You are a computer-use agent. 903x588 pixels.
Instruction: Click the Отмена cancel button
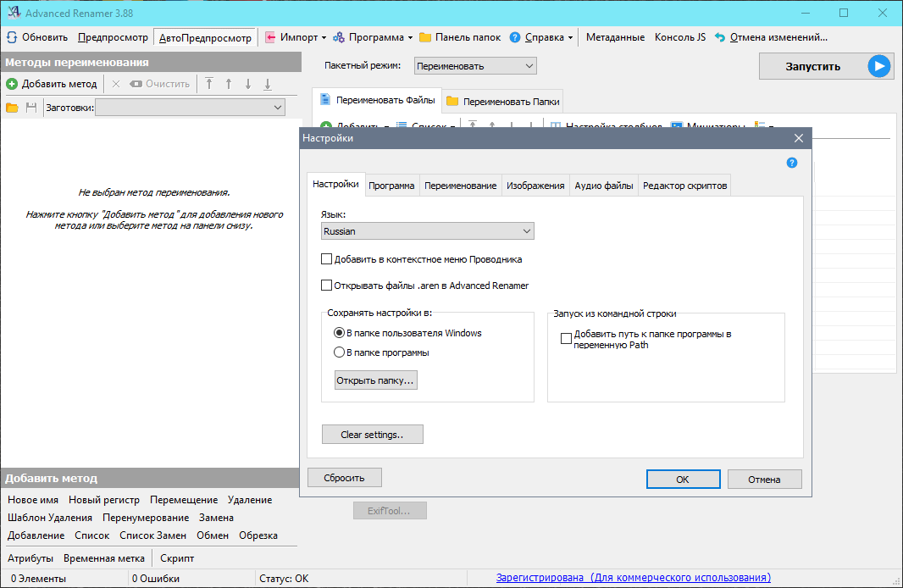pyautogui.click(x=765, y=480)
